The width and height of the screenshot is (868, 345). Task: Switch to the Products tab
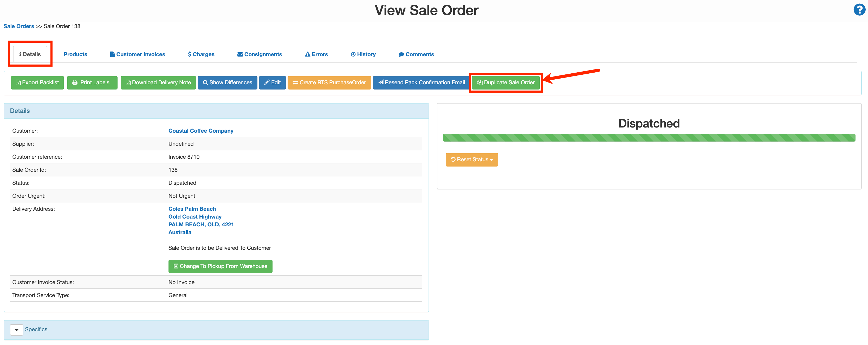coord(75,54)
